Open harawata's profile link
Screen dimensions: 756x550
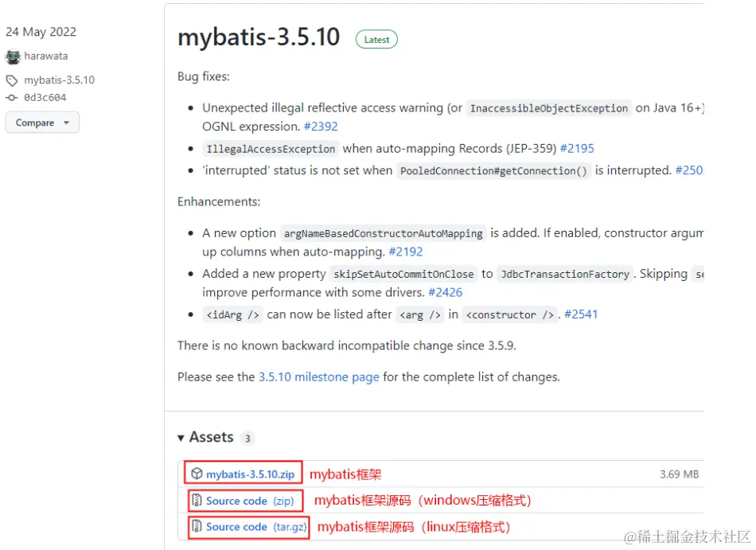point(46,56)
